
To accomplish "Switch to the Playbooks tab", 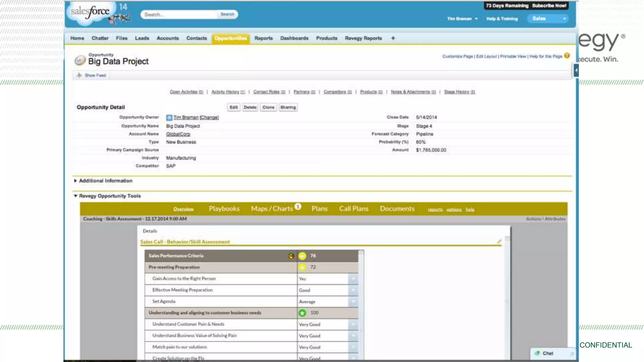I will [224, 209].
